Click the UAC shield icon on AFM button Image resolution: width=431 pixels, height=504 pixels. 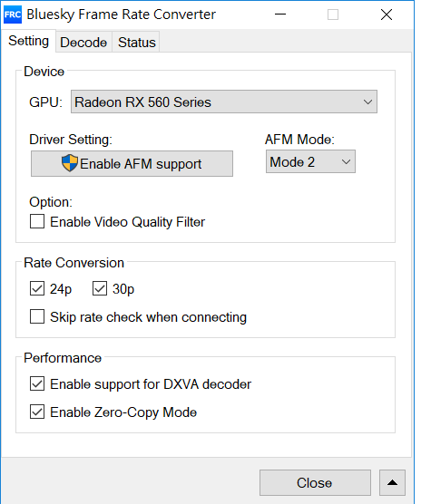[x=70, y=163]
